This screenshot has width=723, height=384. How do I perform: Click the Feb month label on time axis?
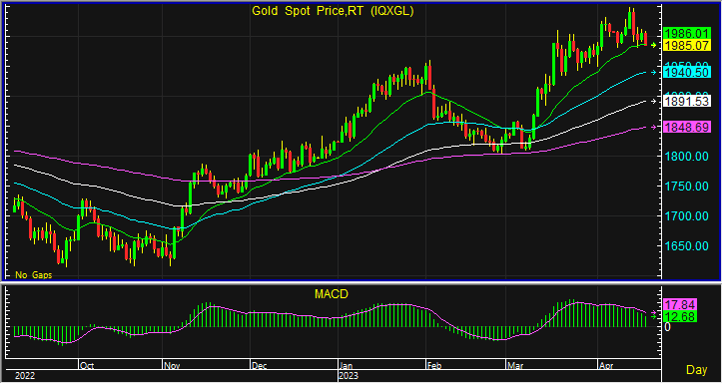click(x=434, y=366)
